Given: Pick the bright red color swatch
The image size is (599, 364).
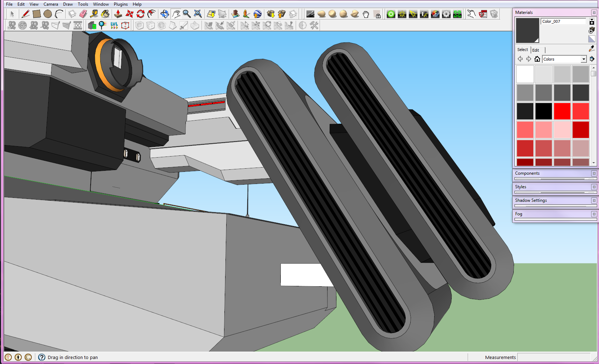Looking at the screenshot, I should (x=562, y=111).
